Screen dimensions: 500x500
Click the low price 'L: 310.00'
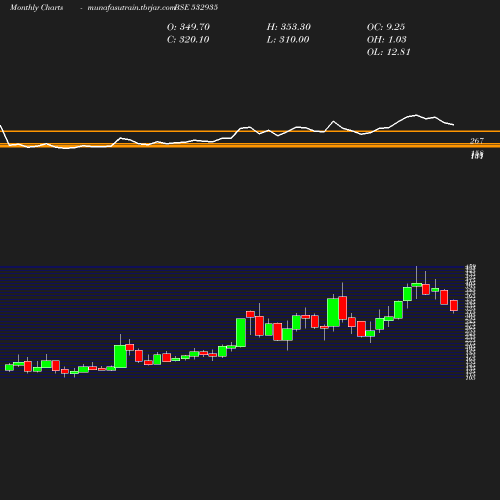pos(288,40)
